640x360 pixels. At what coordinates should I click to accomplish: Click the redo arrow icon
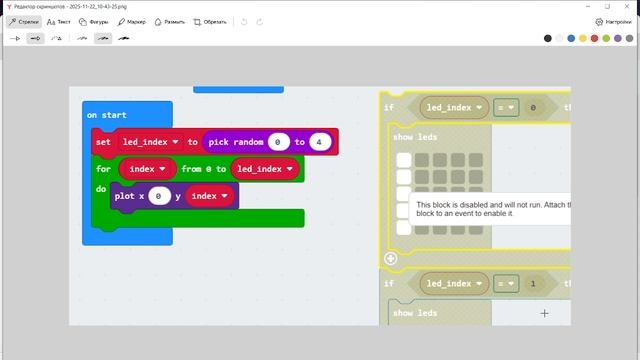(x=260, y=22)
